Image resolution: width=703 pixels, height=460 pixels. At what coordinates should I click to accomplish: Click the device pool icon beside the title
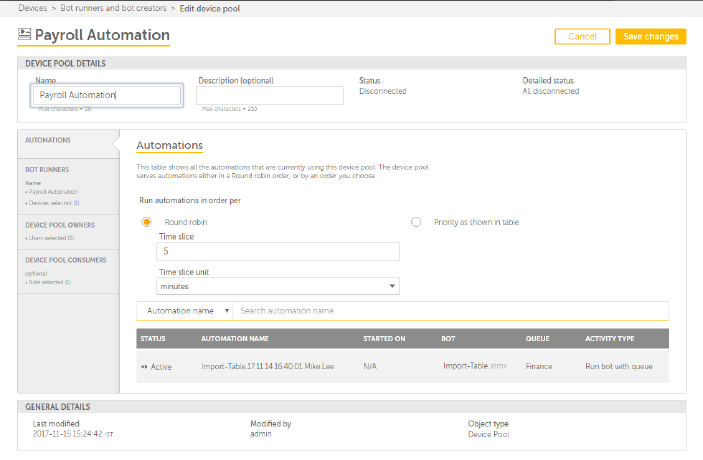pos(25,35)
